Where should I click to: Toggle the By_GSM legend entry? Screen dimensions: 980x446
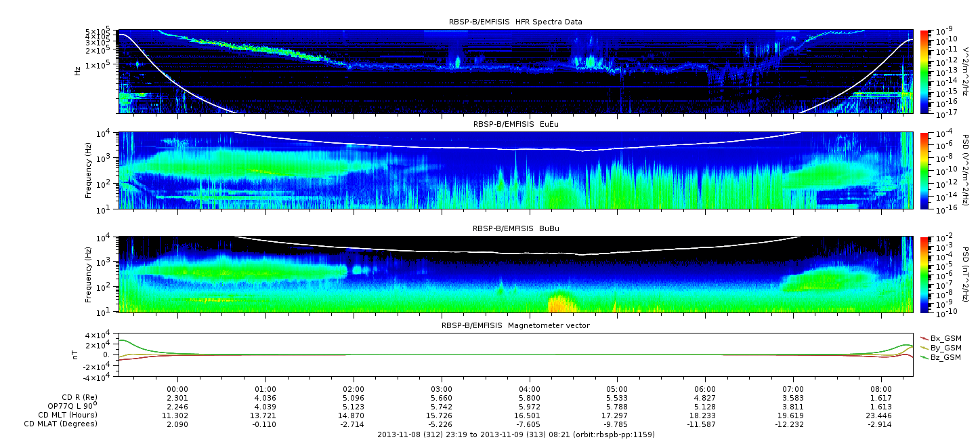[x=945, y=348]
